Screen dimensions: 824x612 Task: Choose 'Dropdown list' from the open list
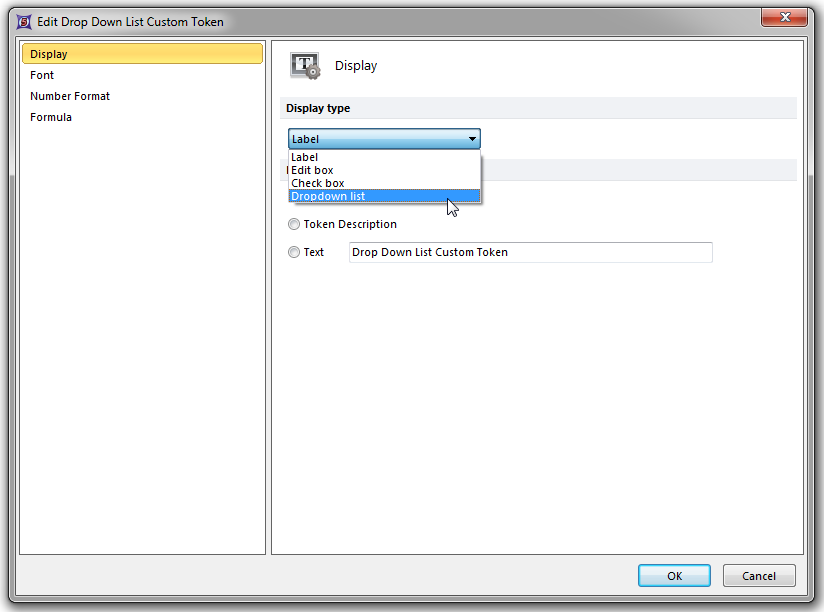coord(328,197)
